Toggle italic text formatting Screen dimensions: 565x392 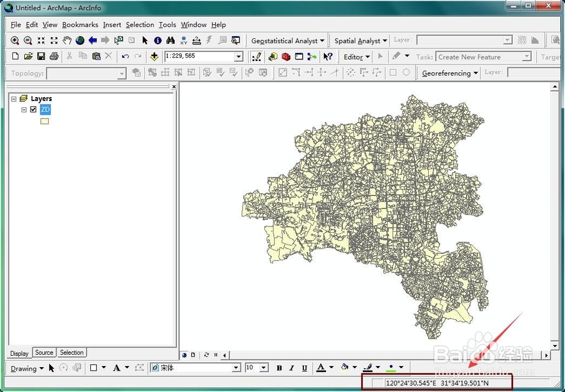[x=292, y=368]
